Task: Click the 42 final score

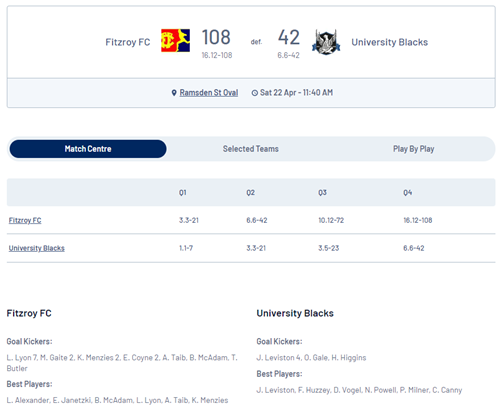Action: point(289,37)
